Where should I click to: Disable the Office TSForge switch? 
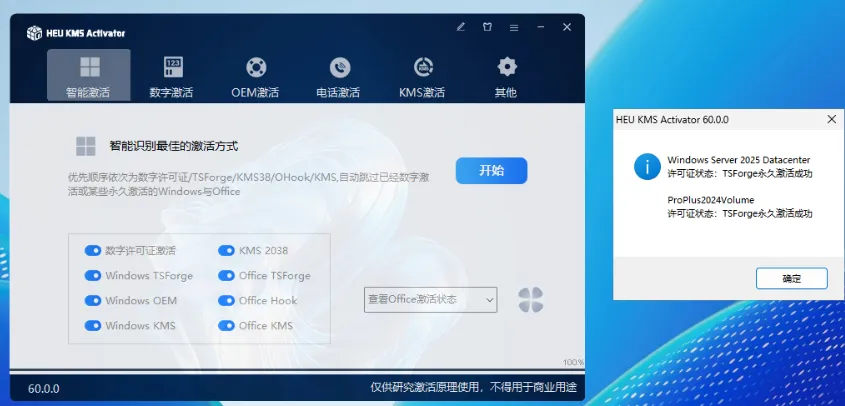tap(226, 276)
